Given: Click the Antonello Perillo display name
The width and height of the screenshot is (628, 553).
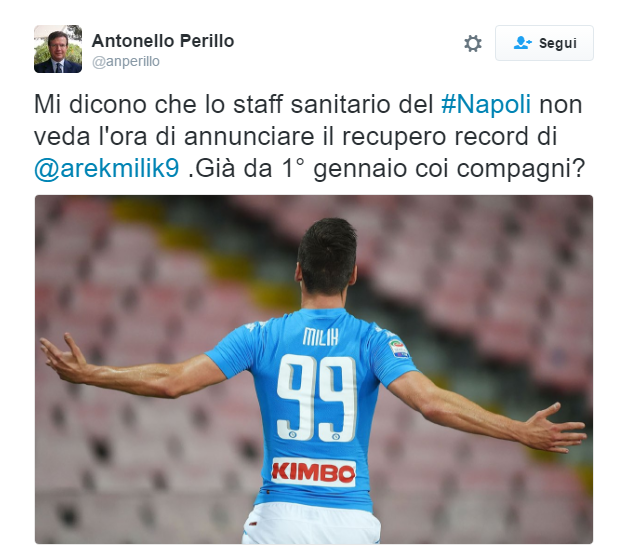Looking at the screenshot, I should click(x=163, y=41).
